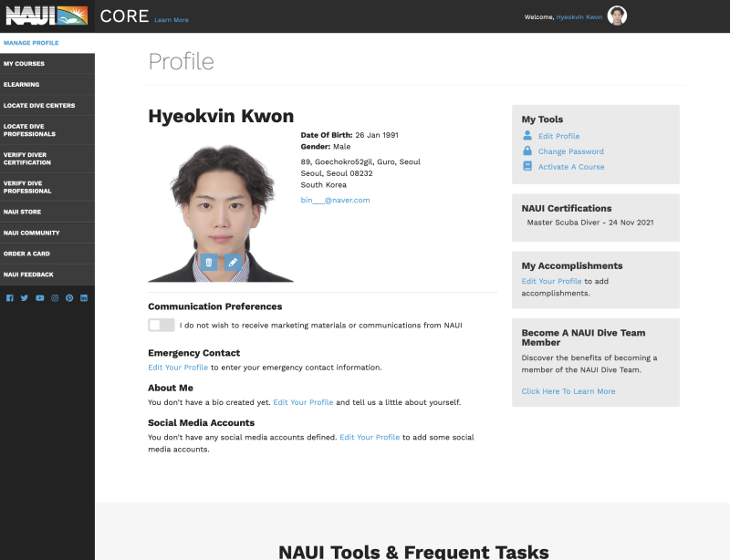Edit profile photo with pencil icon
730x560 pixels.
[233, 262]
